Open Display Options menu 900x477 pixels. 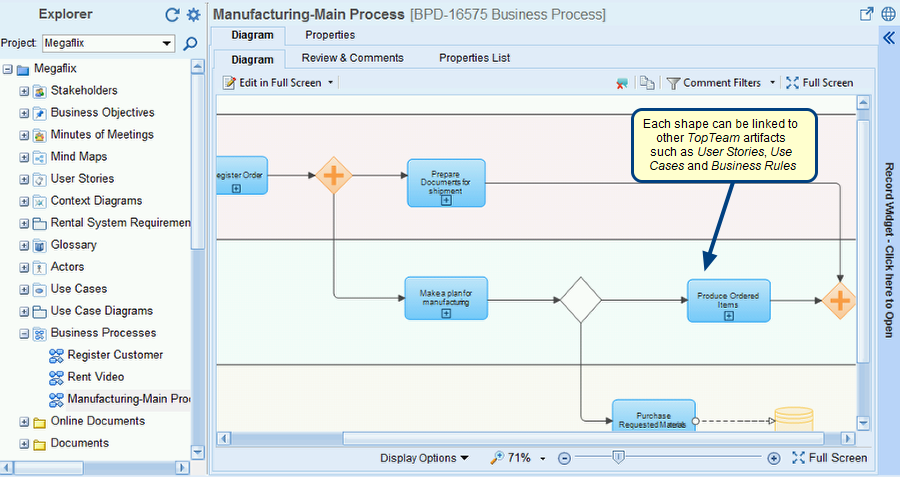[424, 458]
